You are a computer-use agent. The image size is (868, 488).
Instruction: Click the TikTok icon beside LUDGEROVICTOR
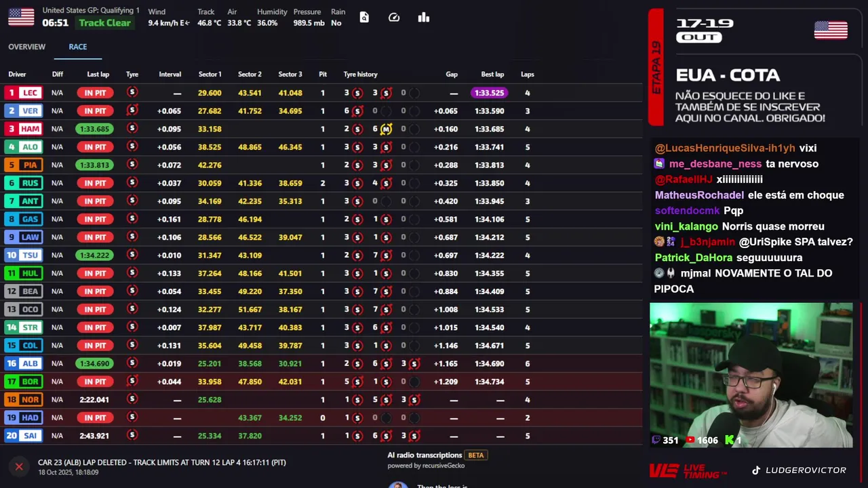click(x=756, y=470)
